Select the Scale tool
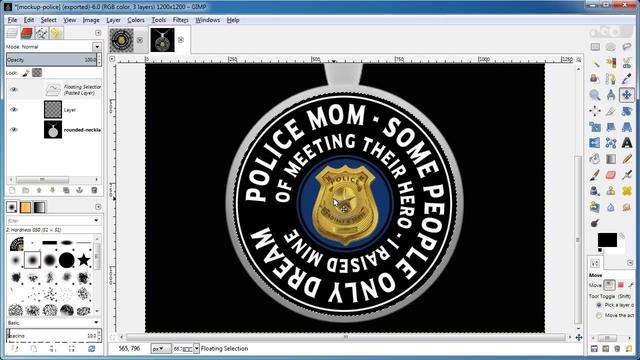This screenshot has width=640, height=360. [595, 127]
